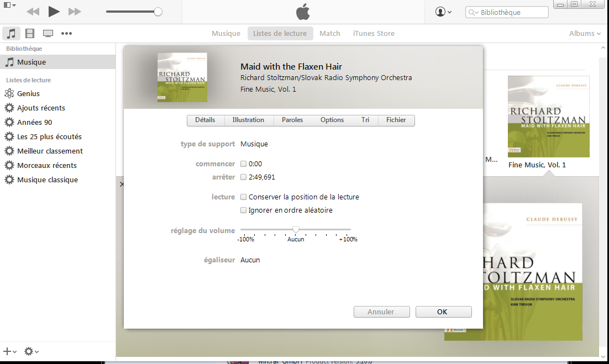This screenshot has width=609, height=364.
Task: Switch to the Movies library icon
Action: pyautogui.click(x=30, y=33)
